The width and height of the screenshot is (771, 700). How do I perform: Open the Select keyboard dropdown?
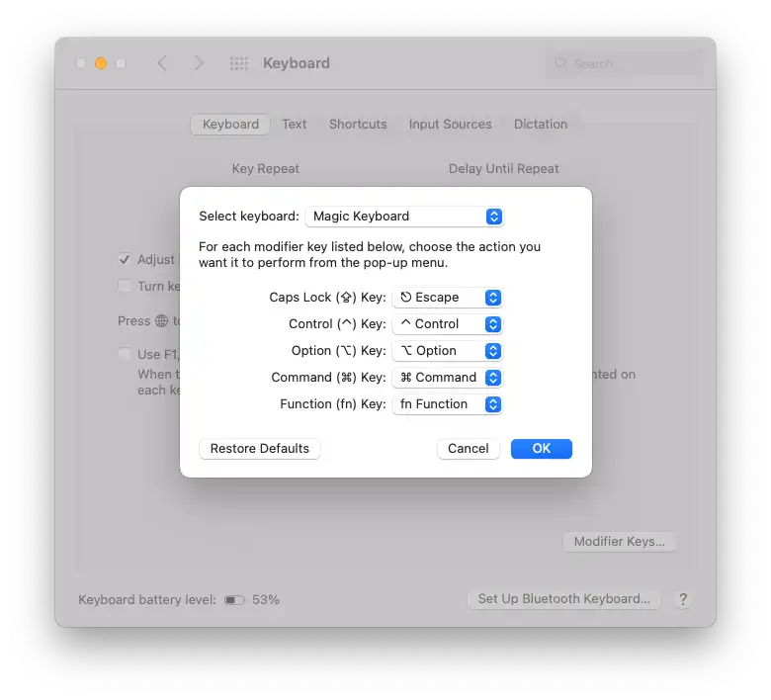tap(403, 217)
